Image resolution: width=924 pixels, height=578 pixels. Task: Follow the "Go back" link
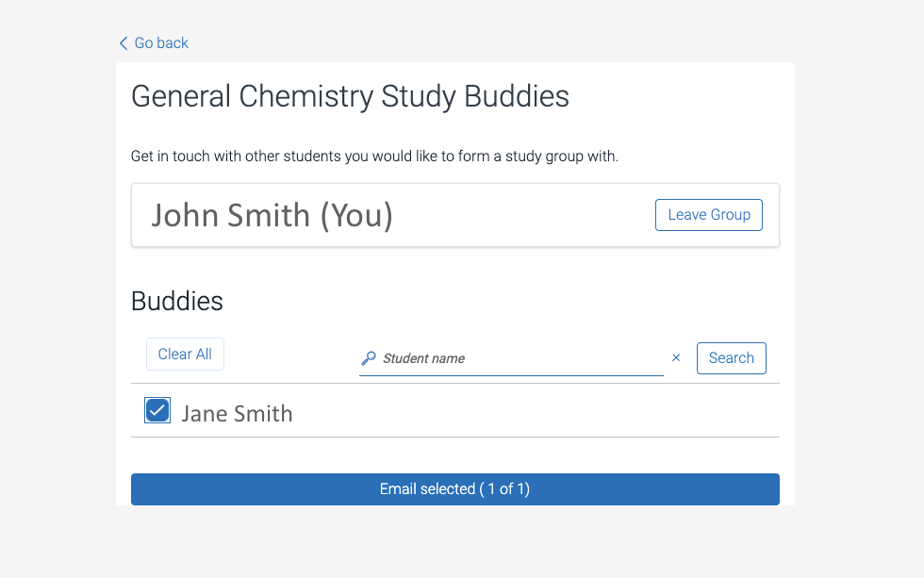coord(161,43)
